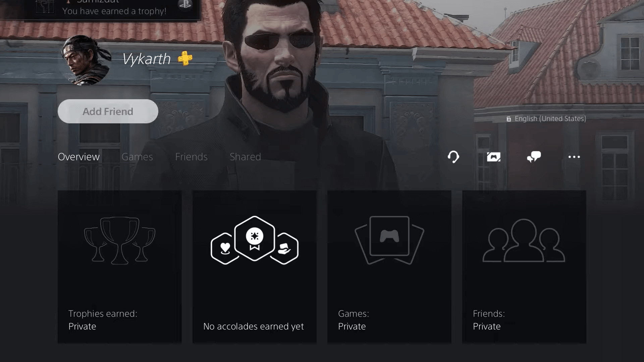Click the game share screen icon
The width and height of the screenshot is (644, 362).
click(493, 157)
